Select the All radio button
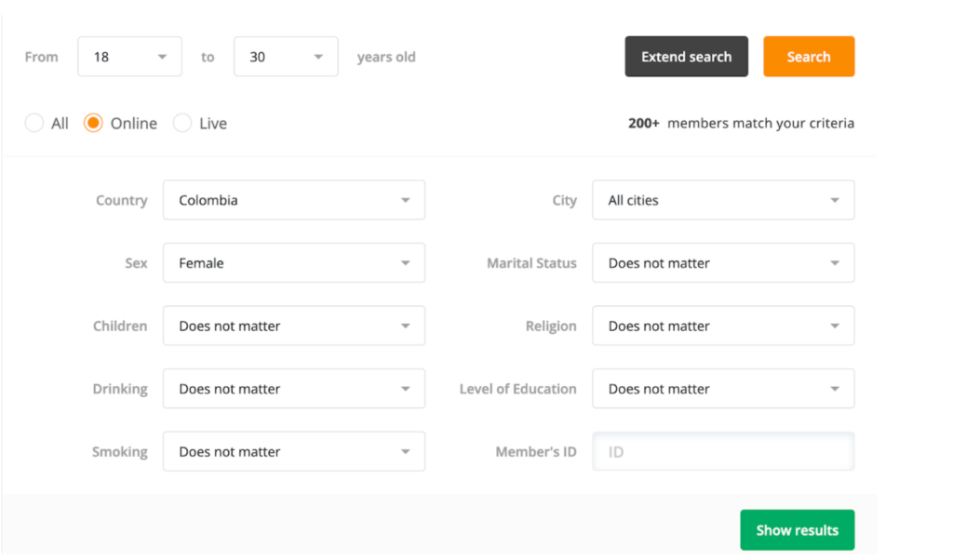 click(x=34, y=124)
